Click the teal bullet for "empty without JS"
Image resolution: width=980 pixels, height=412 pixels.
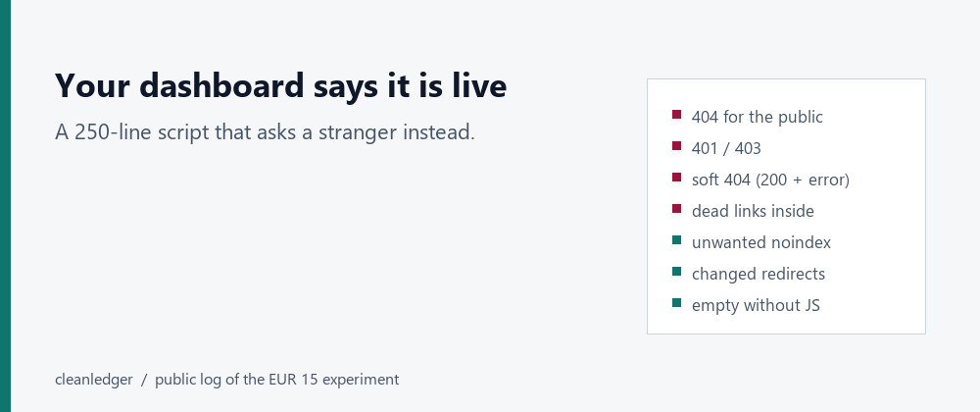coord(676,302)
